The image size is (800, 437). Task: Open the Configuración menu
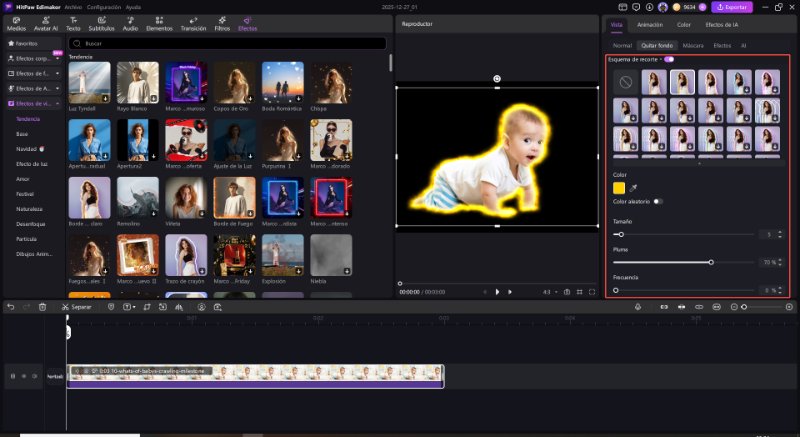tap(104, 7)
